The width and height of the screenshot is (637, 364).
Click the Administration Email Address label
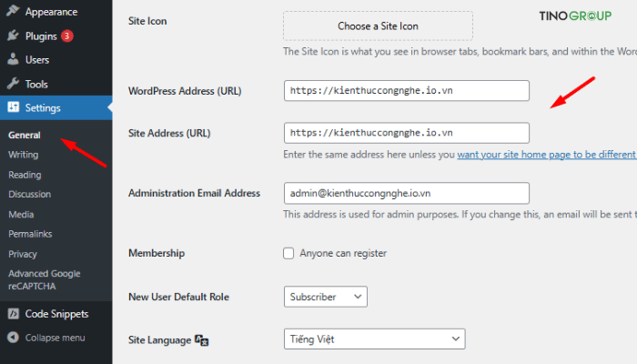(x=194, y=193)
